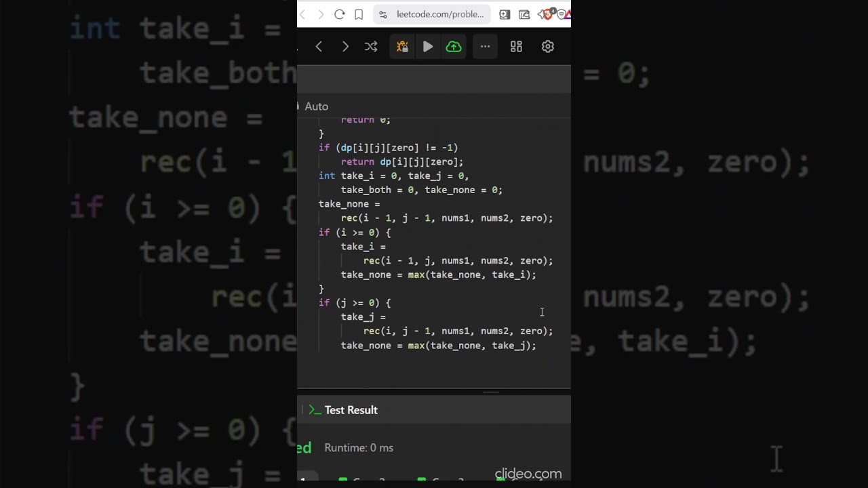Image resolution: width=868 pixels, height=488 pixels.
Task: Reload the LeetCode page
Action: click(340, 14)
